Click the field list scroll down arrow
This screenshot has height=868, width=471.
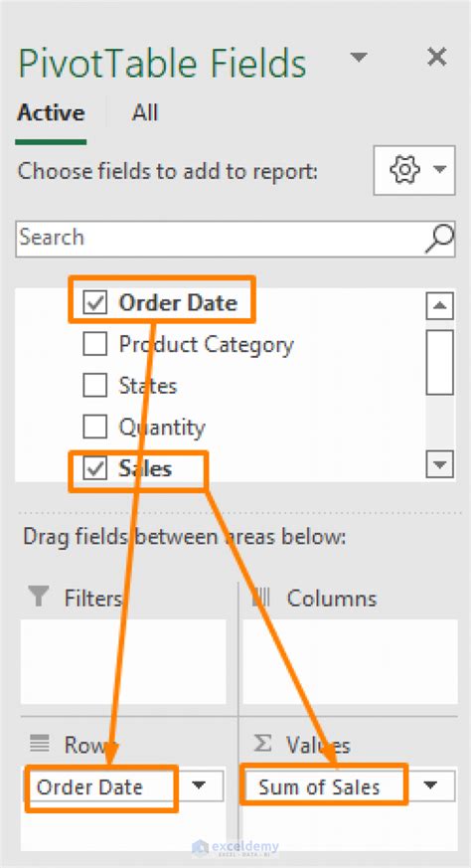coord(440,464)
